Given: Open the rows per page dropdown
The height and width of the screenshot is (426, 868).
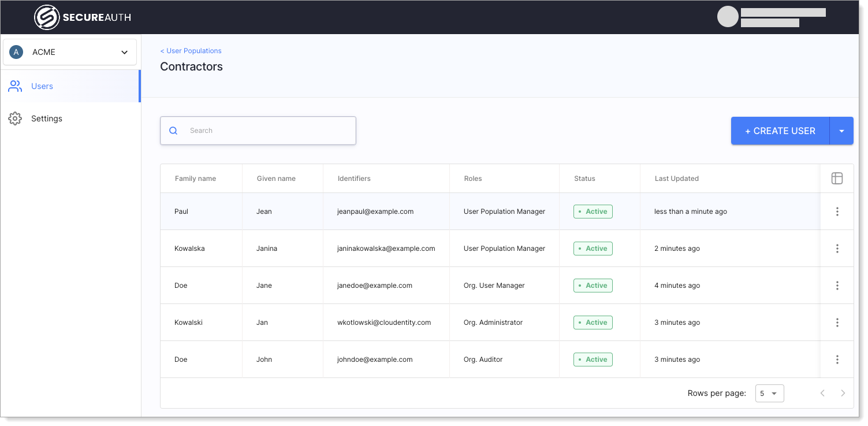Looking at the screenshot, I should (x=769, y=394).
